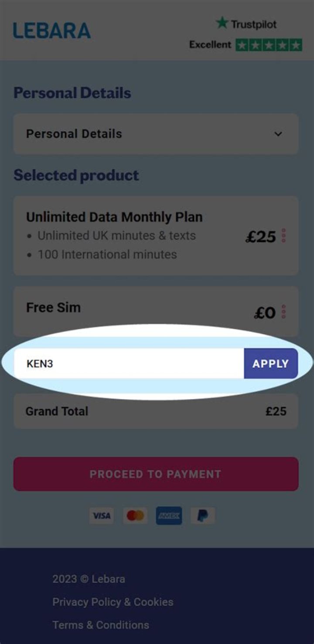Viewport: 314px width, 644px height.
Task: Open the options menu on the £25 plan
Action: coord(284,236)
